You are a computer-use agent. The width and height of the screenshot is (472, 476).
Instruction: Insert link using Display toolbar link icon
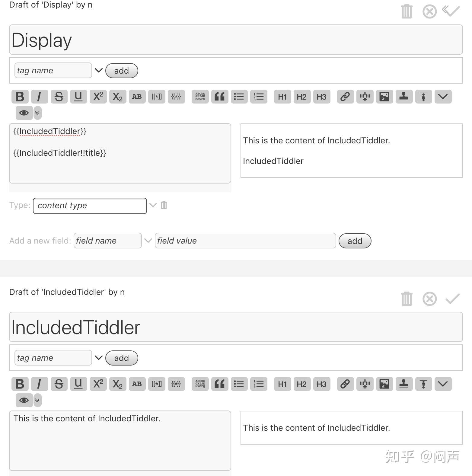tap(345, 97)
